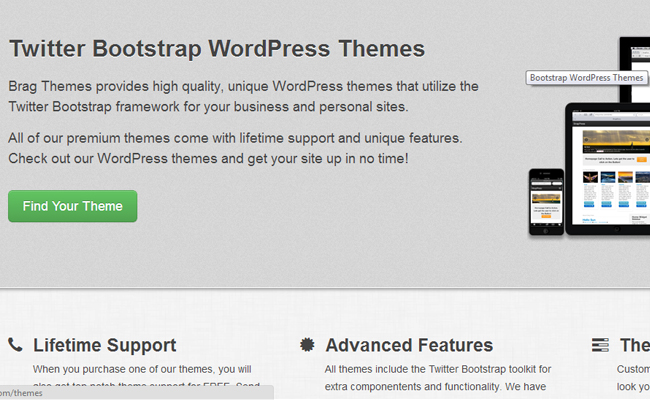Click the list icon beside the third feature heading
Screen dimensions: 650x400
(x=600, y=345)
